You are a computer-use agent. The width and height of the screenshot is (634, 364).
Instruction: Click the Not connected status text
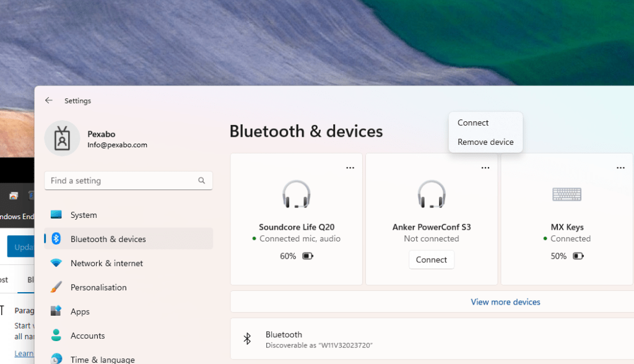[432, 238]
